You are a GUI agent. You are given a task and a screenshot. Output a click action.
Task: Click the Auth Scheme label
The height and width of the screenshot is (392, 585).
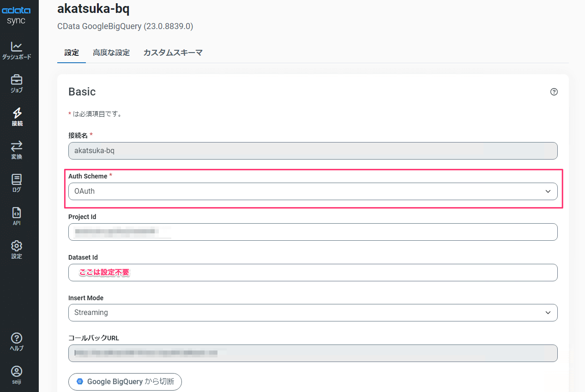[88, 176]
